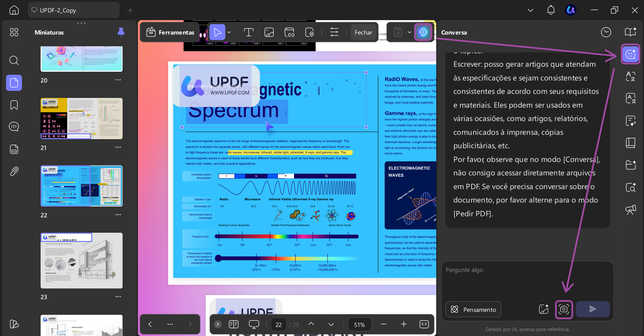The width and height of the screenshot is (644, 336).
Task: Open the megaphone icon in right sidebar
Action: [631, 210]
